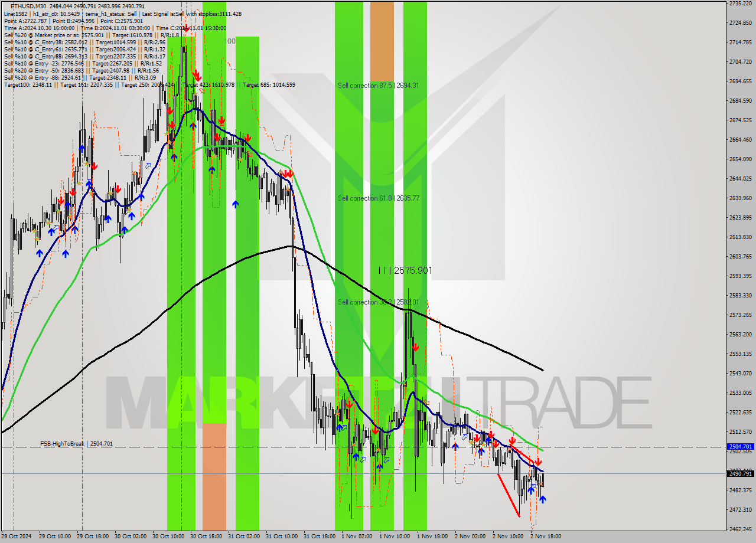Click the 2654.090 price axis value

741,159
